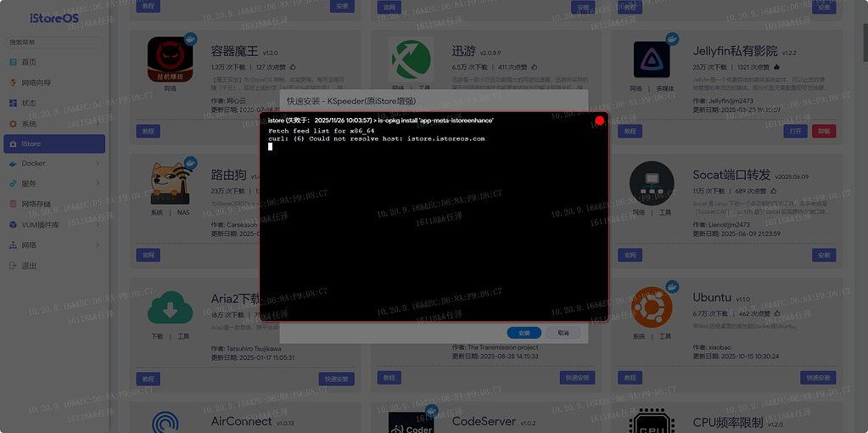The image size is (868, 433).
Task: Open 教程 on the 容器魔王 card
Action: (148, 132)
